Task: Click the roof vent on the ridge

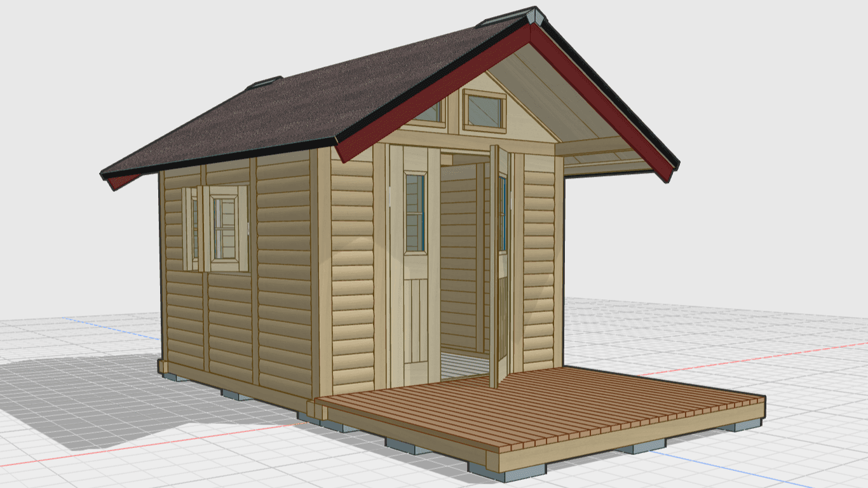Action: [x=264, y=82]
